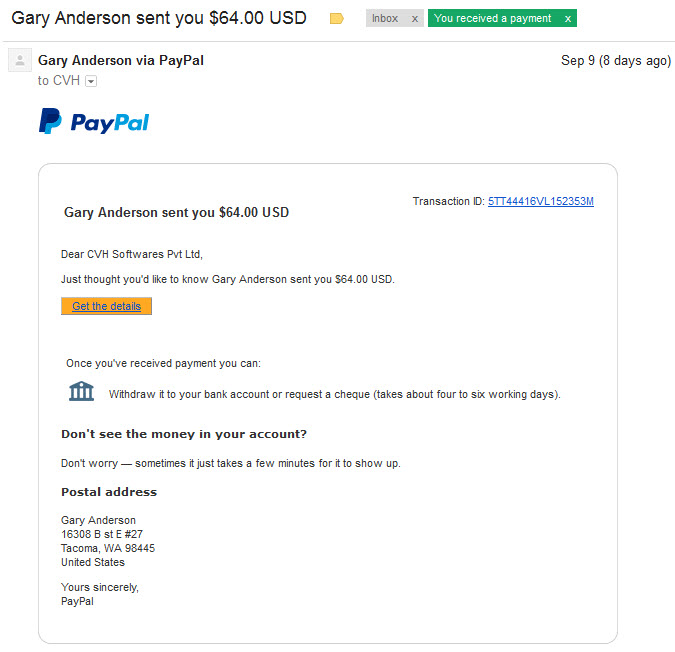Image resolution: width=675 pixels, height=652 pixels.
Task: Click the 'to CVH' recipient text
Action: pos(59,80)
